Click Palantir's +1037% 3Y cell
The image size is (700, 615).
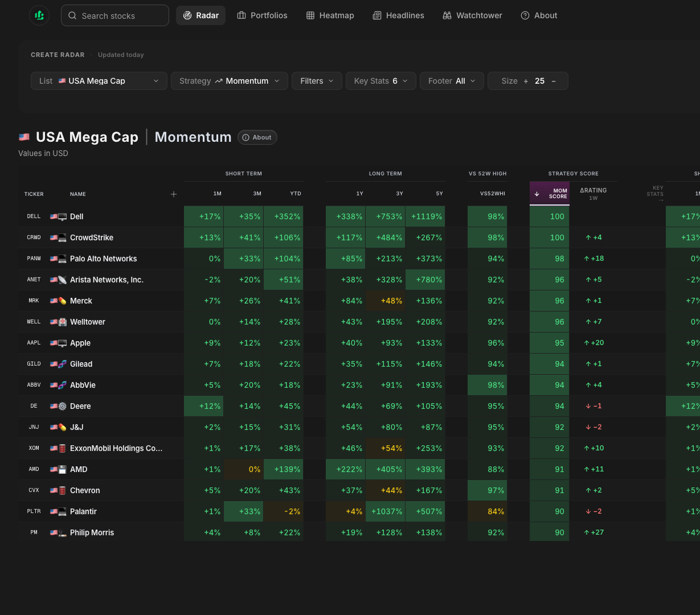click(x=386, y=511)
